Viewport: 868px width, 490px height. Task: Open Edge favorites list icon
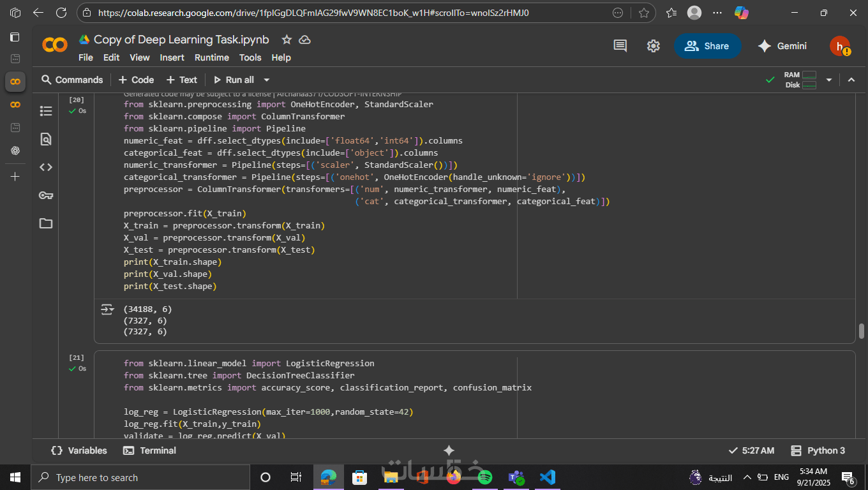(671, 13)
